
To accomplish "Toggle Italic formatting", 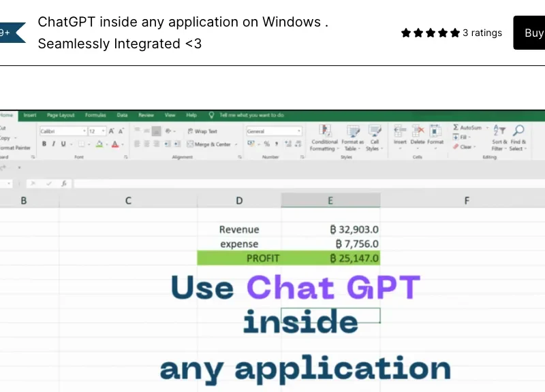I will pyautogui.click(x=54, y=144).
